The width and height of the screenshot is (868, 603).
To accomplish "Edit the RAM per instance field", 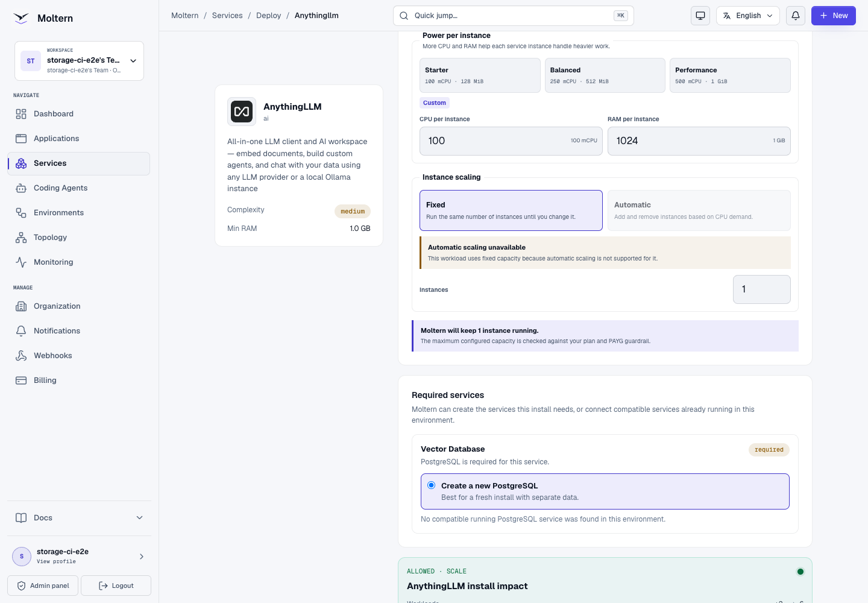I will [x=699, y=141].
